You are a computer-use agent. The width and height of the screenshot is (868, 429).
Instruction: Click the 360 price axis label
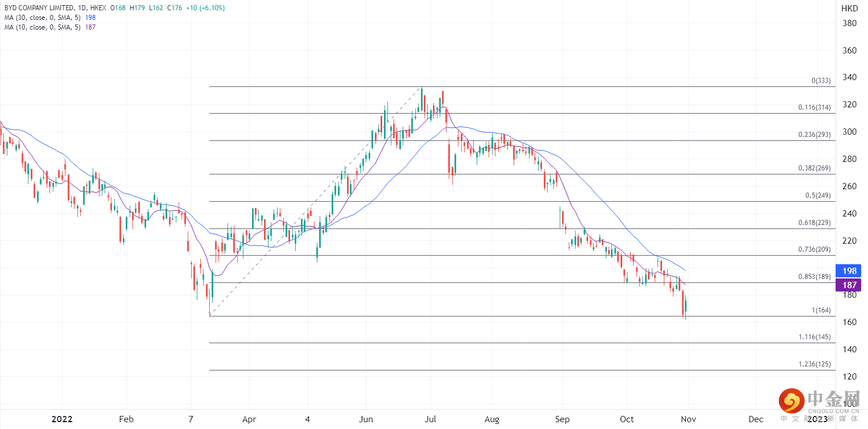(x=850, y=51)
